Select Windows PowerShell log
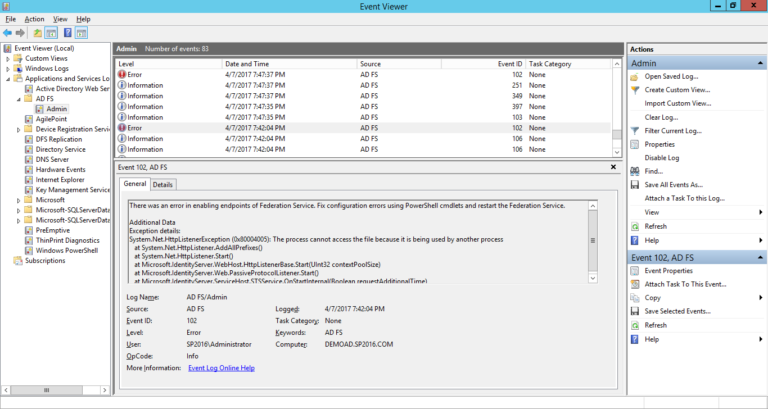The image size is (768, 409). pyautogui.click(x=67, y=250)
